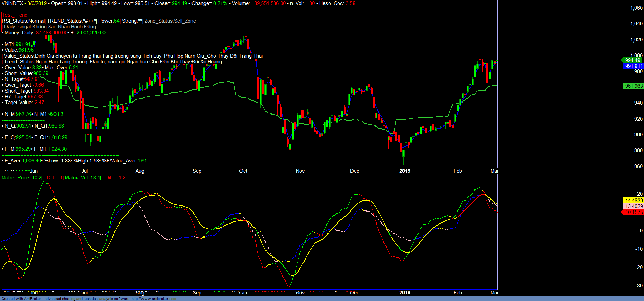Click the Feb label on the indicator pane time axis
The height and width of the screenshot is (301, 644).
coord(458,293)
